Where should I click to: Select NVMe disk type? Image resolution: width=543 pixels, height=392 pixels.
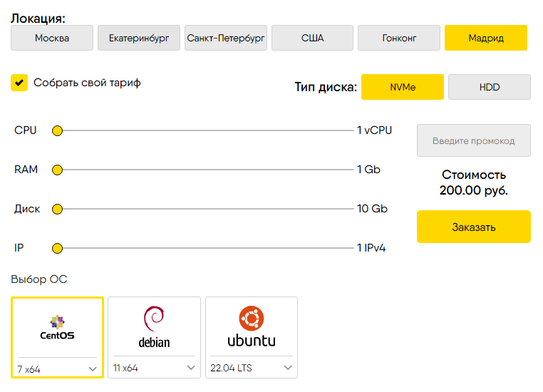coord(403,87)
